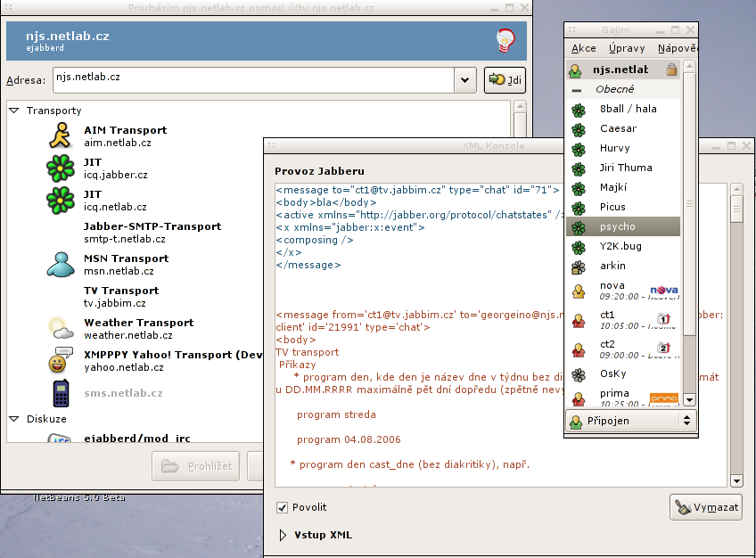Click the status icon next to Caesar
This screenshot has width=756, height=558.
[x=579, y=129]
